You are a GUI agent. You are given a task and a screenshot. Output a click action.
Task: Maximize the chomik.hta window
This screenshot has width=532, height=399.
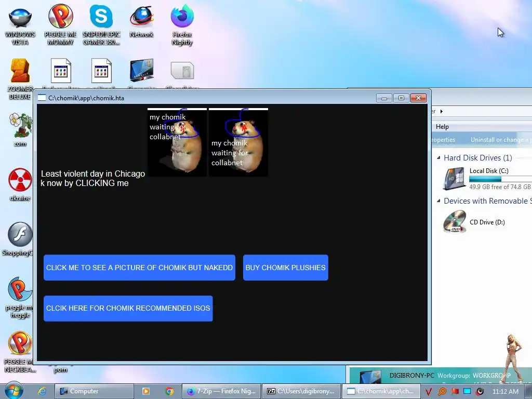pyautogui.click(x=401, y=98)
